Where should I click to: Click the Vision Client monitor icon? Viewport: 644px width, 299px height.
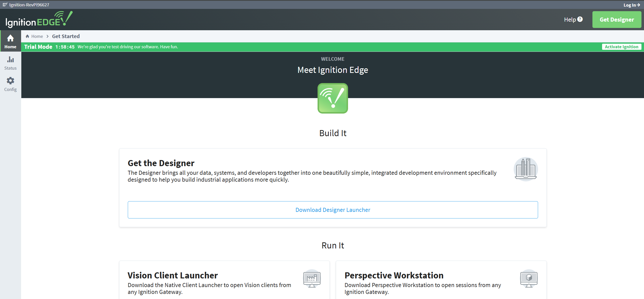click(312, 279)
